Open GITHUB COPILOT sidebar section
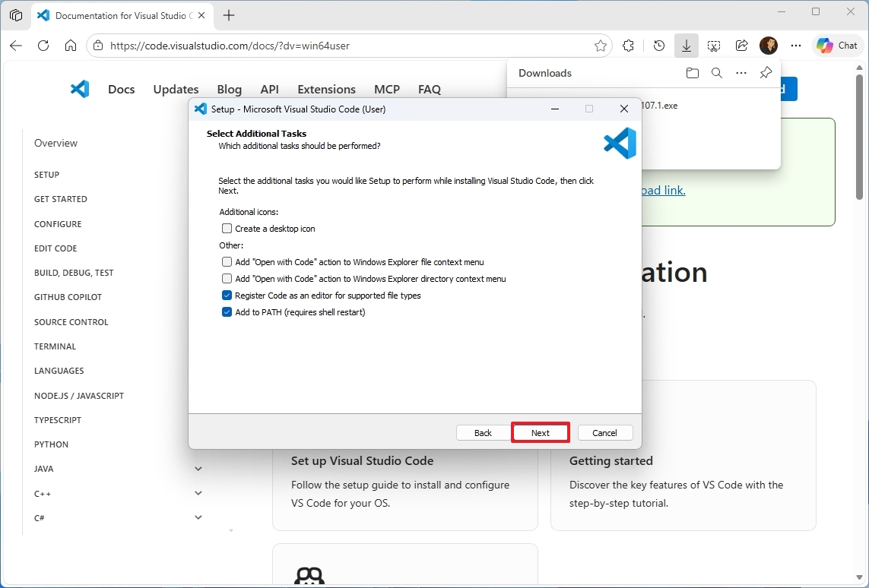The image size is (869, 588). pos(68,297)
